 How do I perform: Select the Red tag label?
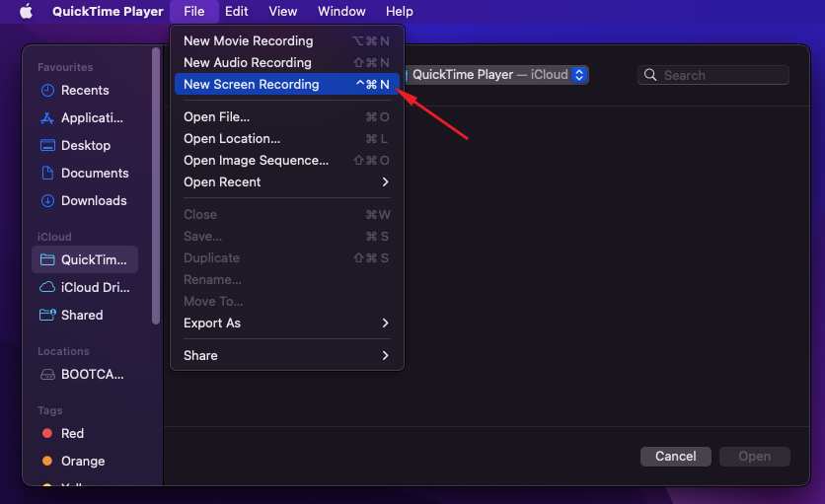[72, 433]
